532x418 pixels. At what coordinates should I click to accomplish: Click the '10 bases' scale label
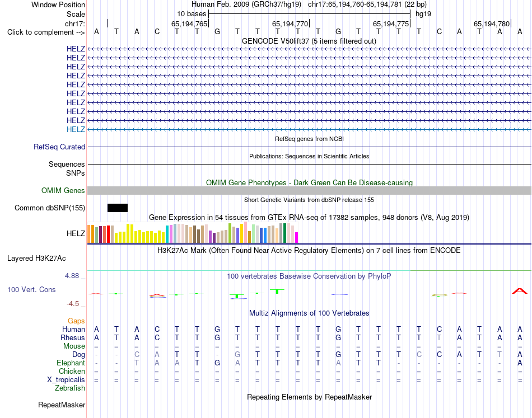coord(192,14)
